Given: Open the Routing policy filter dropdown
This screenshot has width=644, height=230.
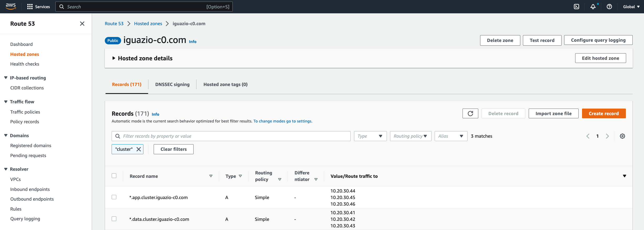Looking at the screenshot, I should pyautogui.click(x=411, y=136).
